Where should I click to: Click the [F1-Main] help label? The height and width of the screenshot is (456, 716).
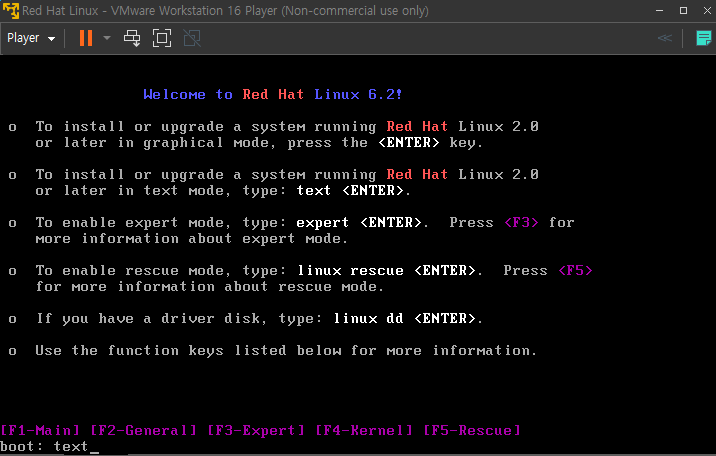[40, 430]
